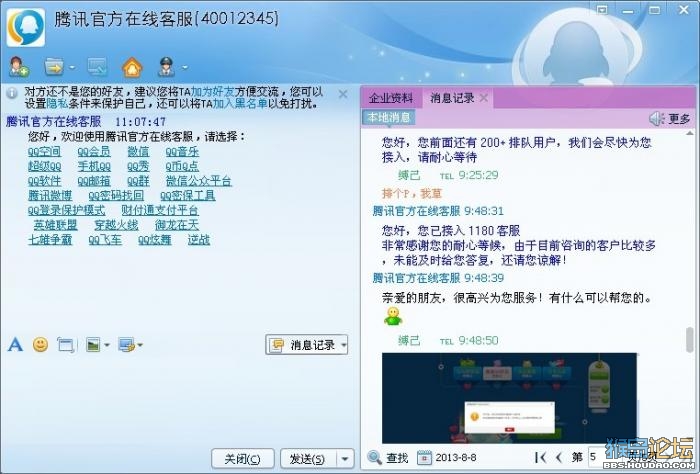Open the QQ秀 link
This screenshot has height=474, width=700.
pyautogui.click(x=138, y=166)
